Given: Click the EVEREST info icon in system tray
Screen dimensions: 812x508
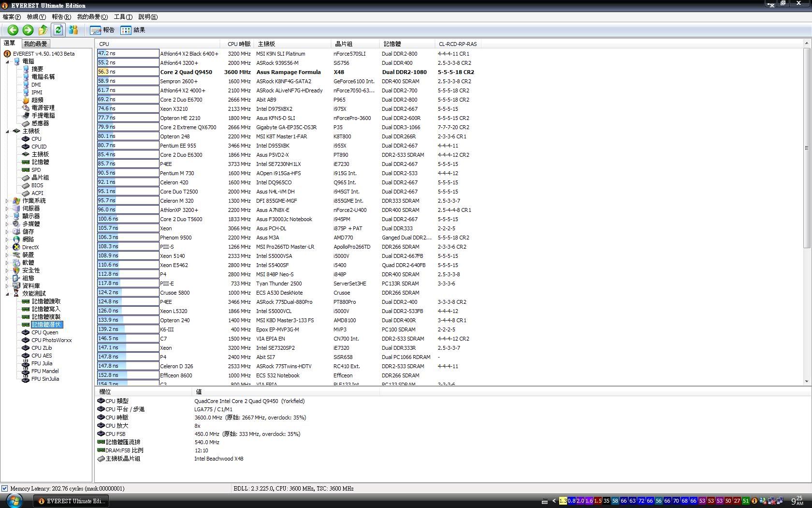Looking at the screenshot, I should tap(754, 501).
